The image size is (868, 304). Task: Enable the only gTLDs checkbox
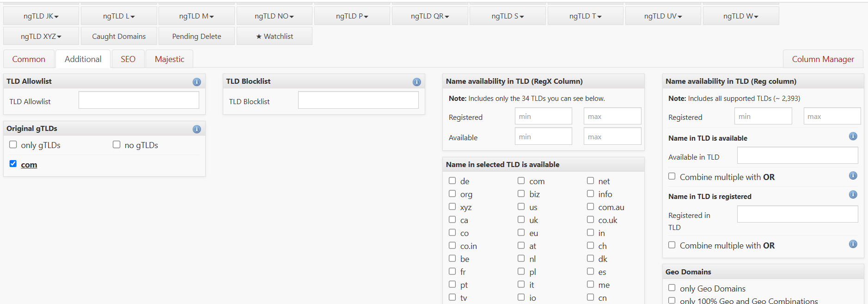[x=13, y=145]
